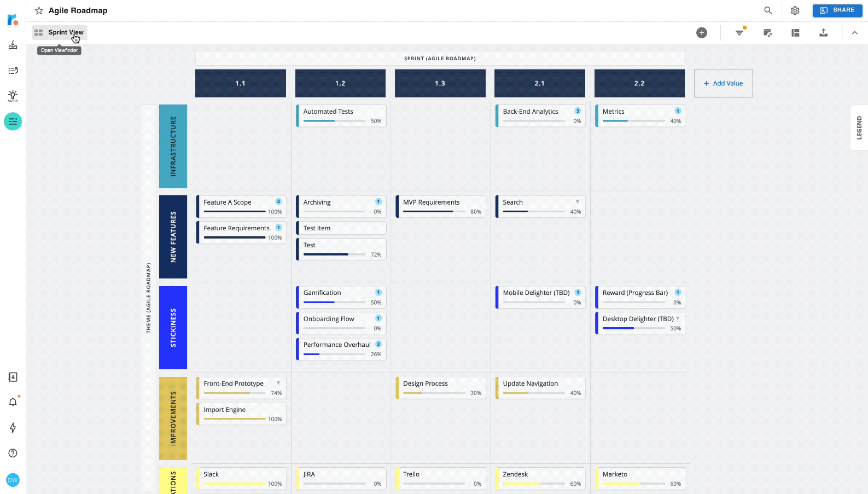
Task: Open the Sprint View viewfinder
Action: tap(60, 32)
